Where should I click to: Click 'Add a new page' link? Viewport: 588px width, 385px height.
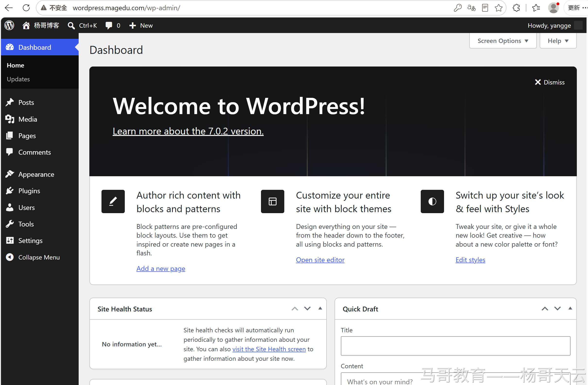pos(161,268)
